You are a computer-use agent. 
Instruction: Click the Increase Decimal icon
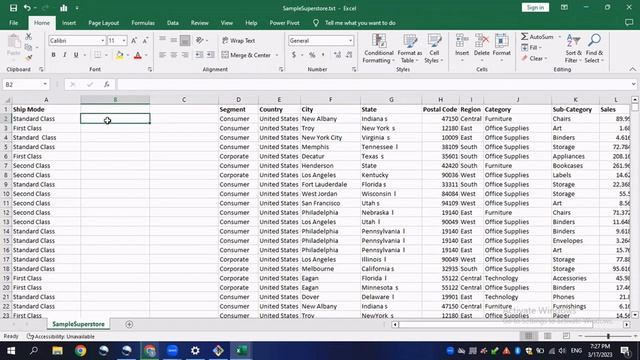(x=337, y=55)
